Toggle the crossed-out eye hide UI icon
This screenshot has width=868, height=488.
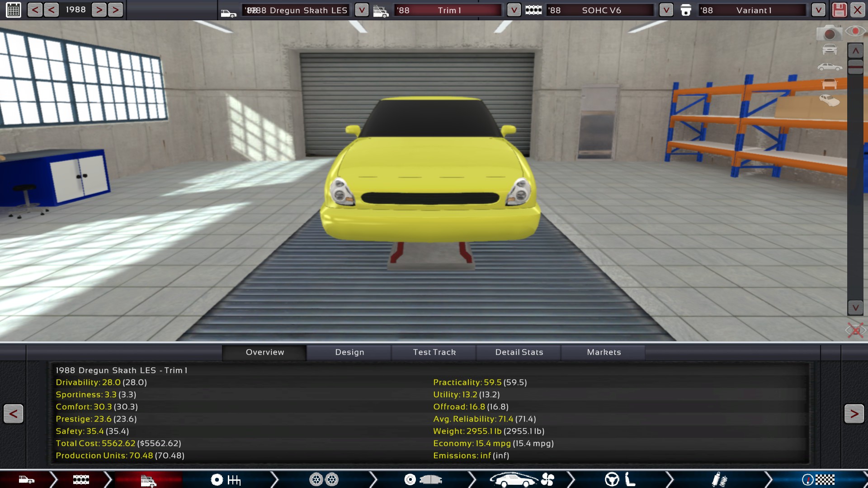pos(855,330)
